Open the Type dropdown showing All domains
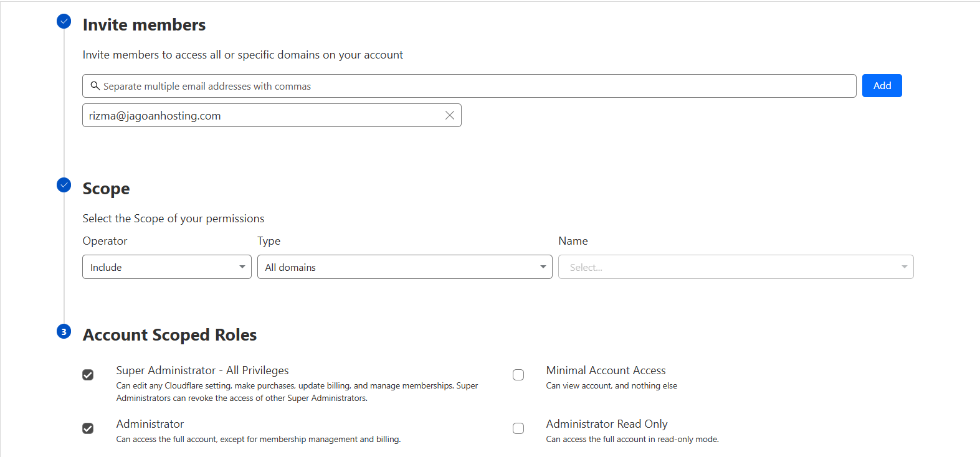This screenshot has height=457, width=980. click(405, 267)
